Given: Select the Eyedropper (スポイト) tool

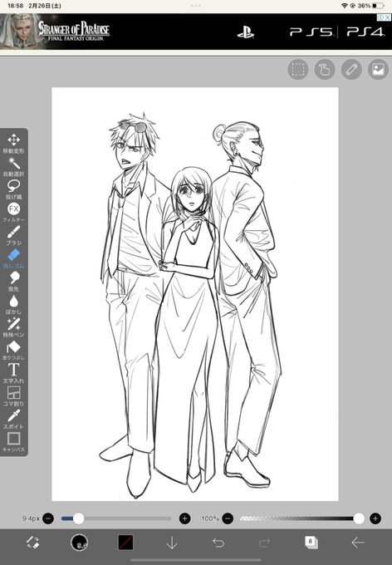Looking at the screenshot, I should click(x=13, y=420).
